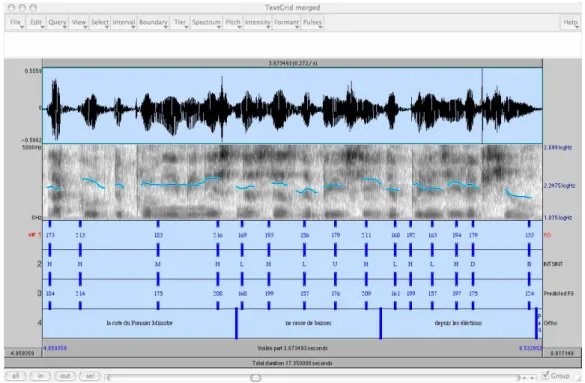The width and height of the screenshot is (585, 383).
Task: Move the horizontal scrollbar thumb
Action: click(256, 378)
